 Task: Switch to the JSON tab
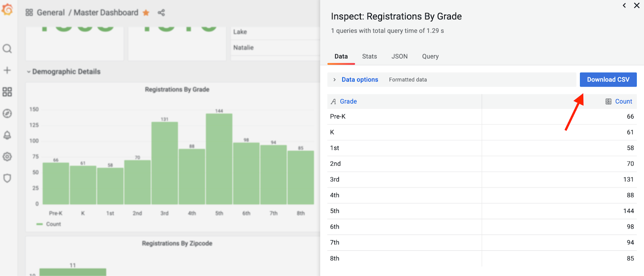point(399,56)
